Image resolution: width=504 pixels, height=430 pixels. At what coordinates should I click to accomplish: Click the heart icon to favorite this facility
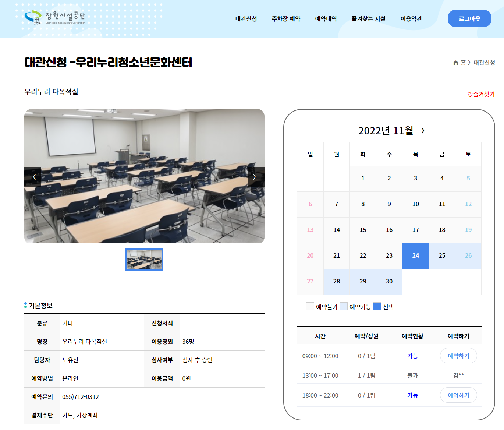point(469,94)
